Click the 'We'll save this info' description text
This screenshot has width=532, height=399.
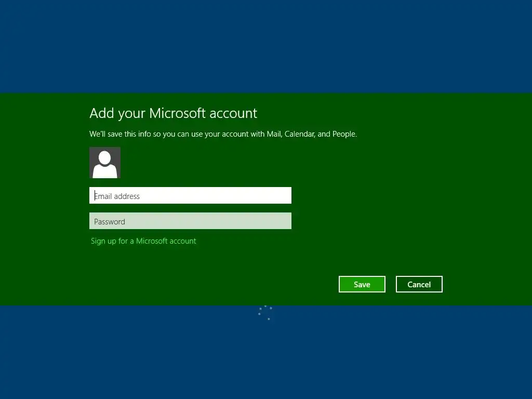[x=223, y=134]
